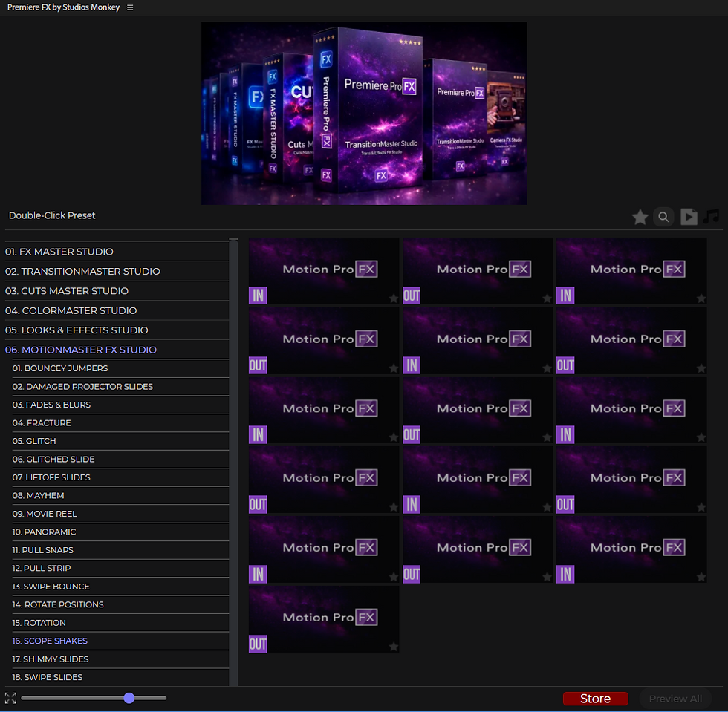Favorite second row left OUT preset star

pos(393,368)
